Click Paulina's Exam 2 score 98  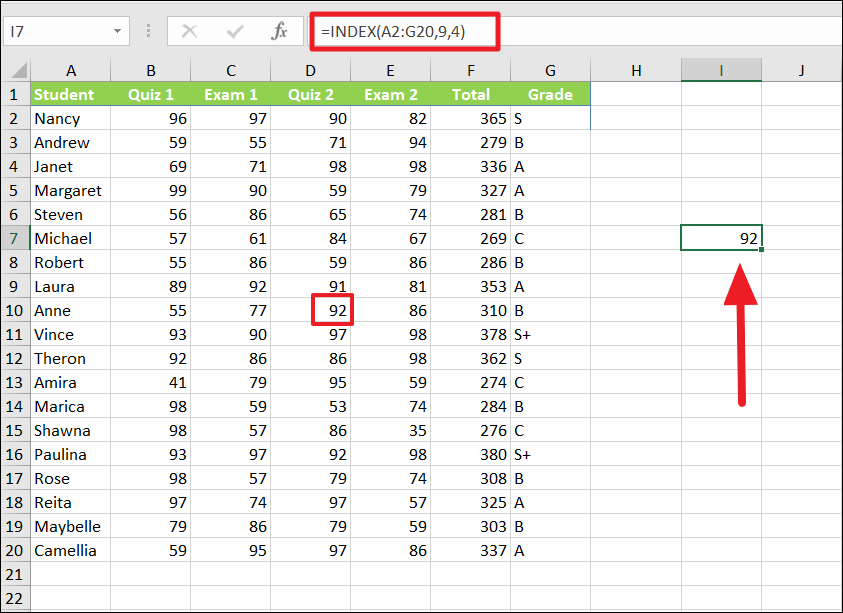point(390,454)
